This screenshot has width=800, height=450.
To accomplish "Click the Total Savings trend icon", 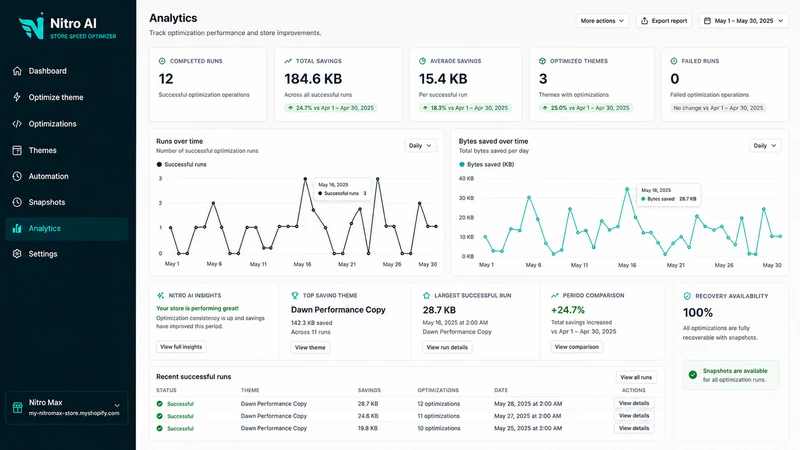I will tap(288, 61).
